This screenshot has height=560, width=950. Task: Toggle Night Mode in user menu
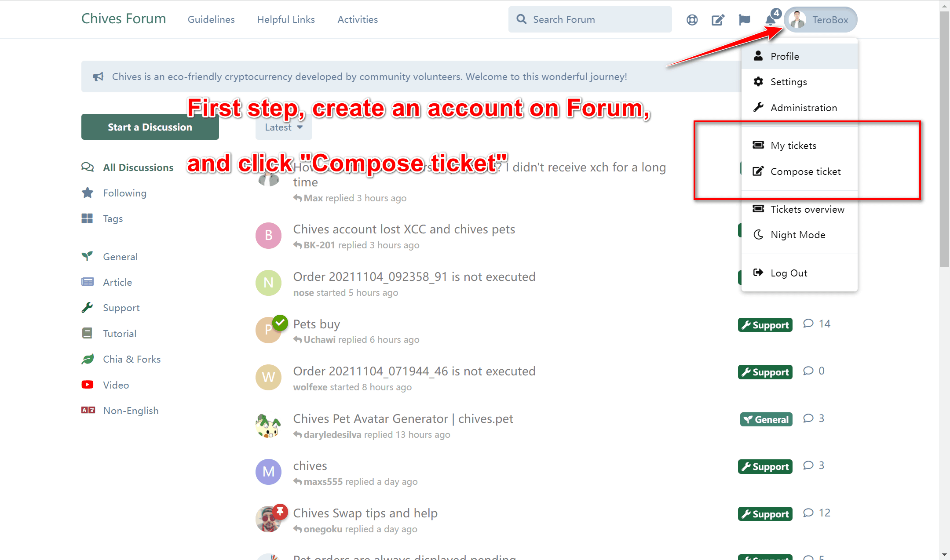797,235
